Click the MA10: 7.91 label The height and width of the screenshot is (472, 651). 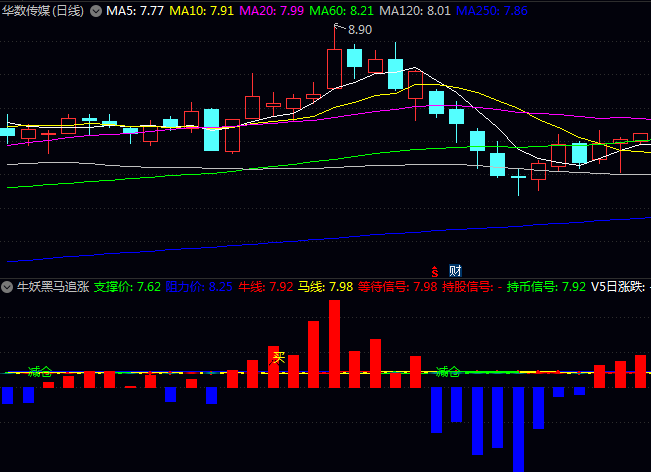[x=202, y=11]
